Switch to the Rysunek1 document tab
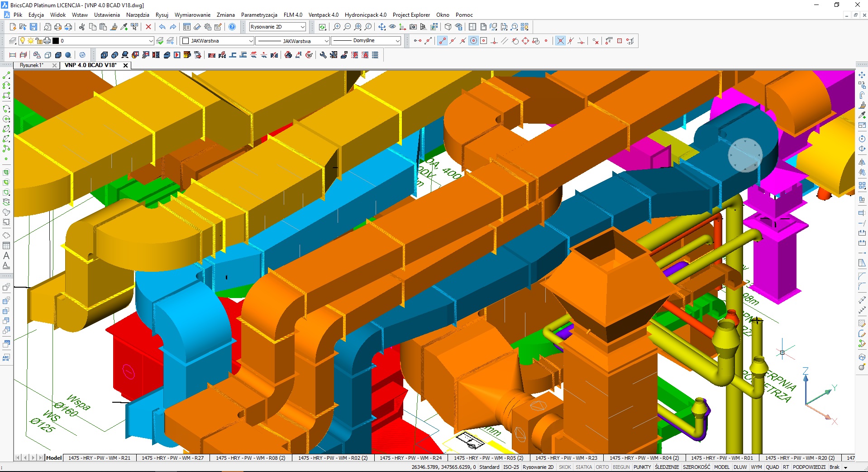 [32, 65]
